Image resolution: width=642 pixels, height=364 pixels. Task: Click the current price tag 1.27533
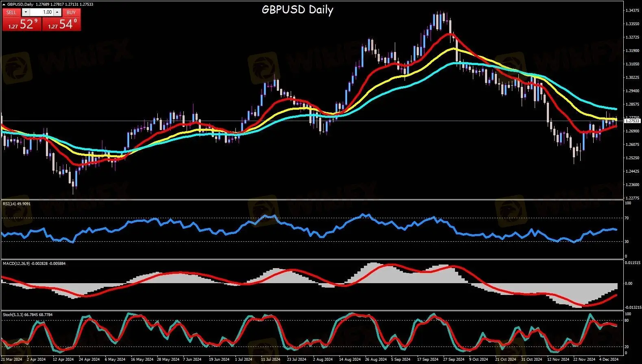tap(632, 121)
